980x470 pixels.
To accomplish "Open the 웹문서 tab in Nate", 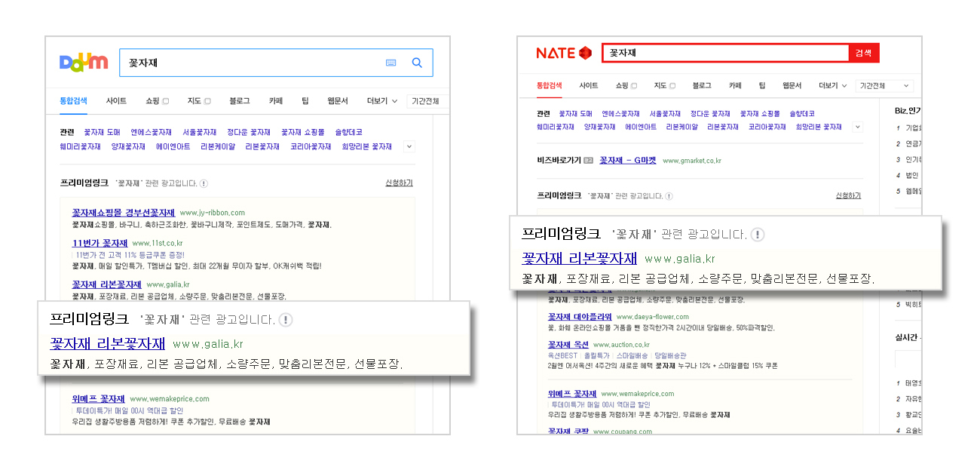I will (792, 86).
